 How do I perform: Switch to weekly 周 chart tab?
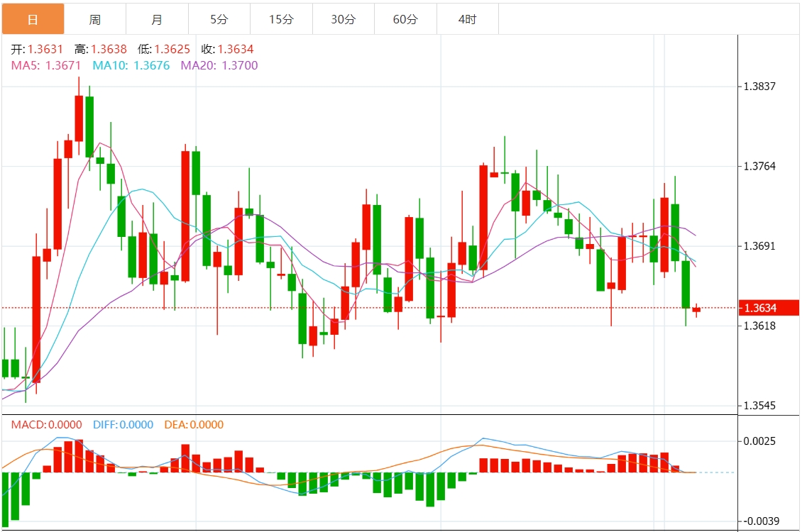pos(95,20)
